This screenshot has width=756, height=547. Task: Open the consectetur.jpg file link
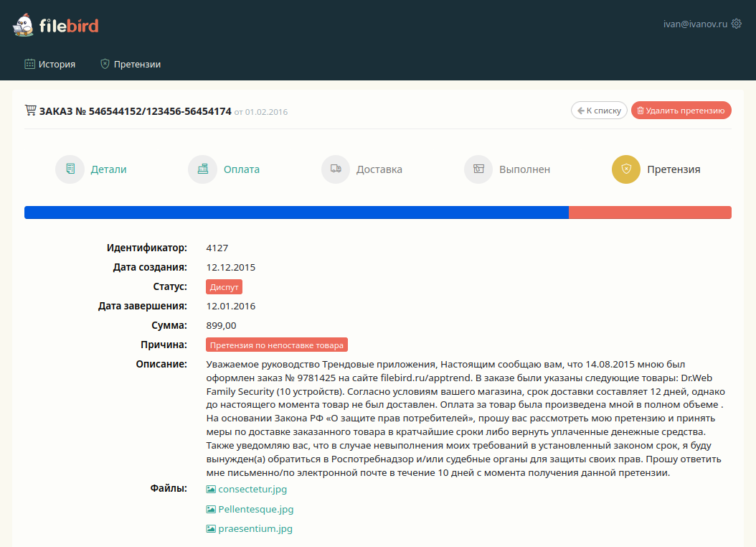coord(252,490)
